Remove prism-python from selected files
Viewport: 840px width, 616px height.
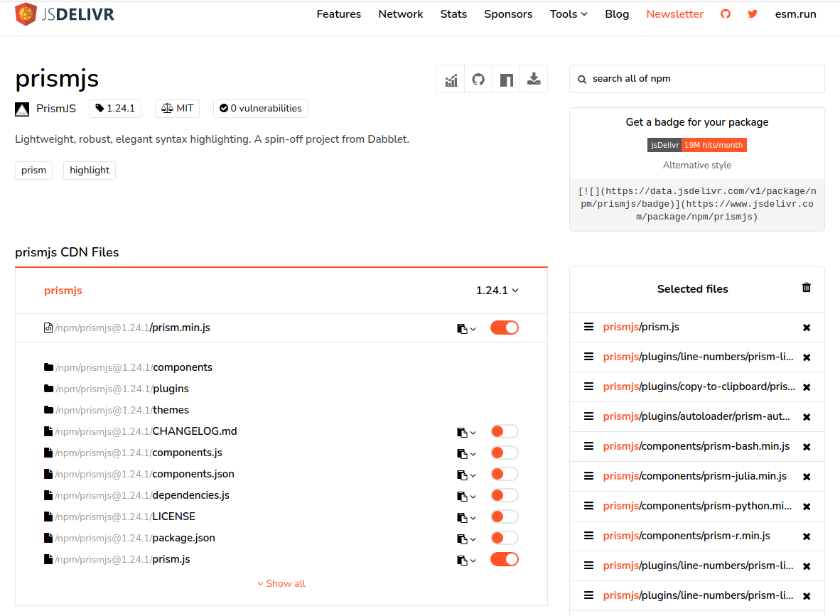pos(807,507)
